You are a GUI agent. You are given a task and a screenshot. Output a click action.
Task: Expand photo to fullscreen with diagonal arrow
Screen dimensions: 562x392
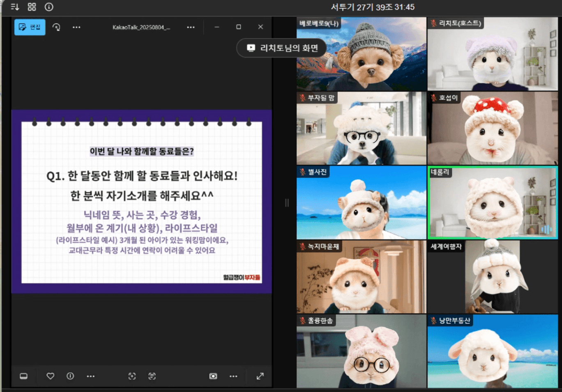[x=260, y=376]
